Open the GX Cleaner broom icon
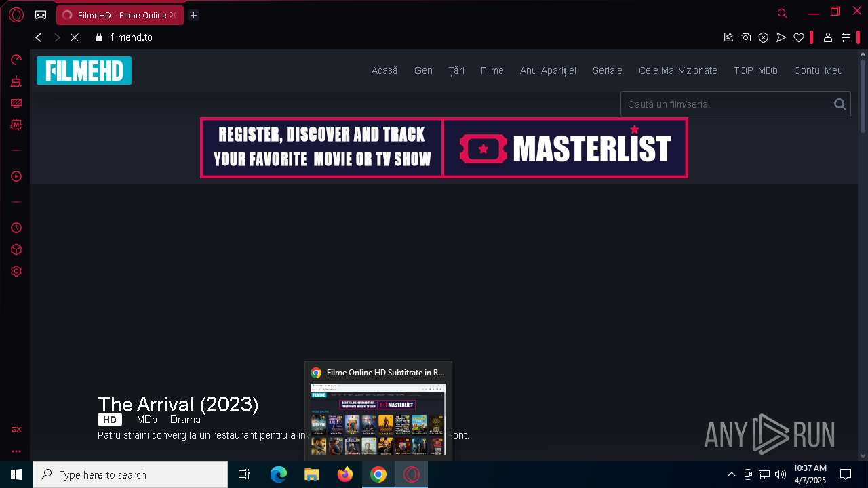868x488 pixels. tap(16, 81)
